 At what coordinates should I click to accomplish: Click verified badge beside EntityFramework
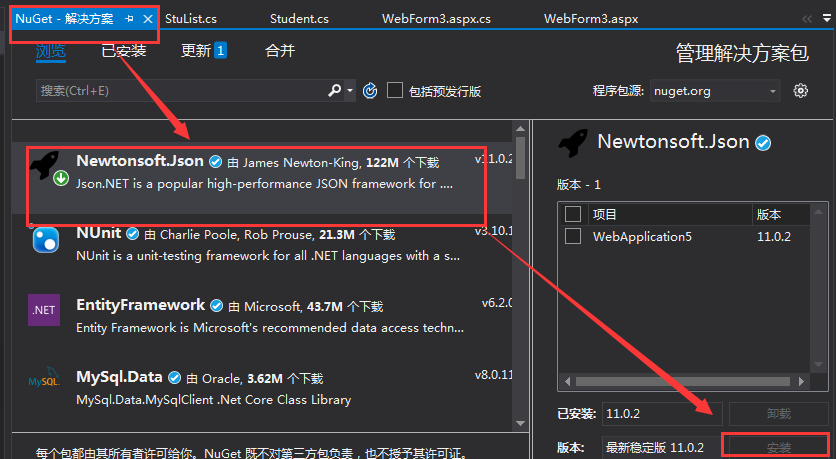[x=216, y=305]
